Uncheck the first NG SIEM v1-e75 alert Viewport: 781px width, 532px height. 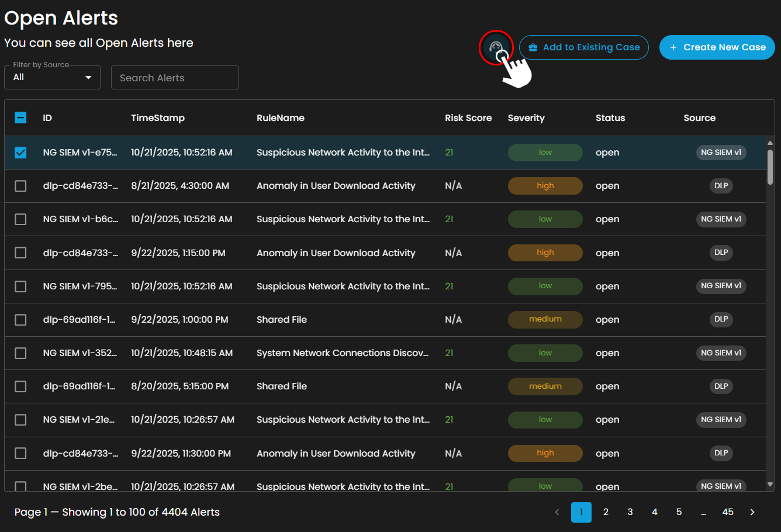[x=20, y=153]
